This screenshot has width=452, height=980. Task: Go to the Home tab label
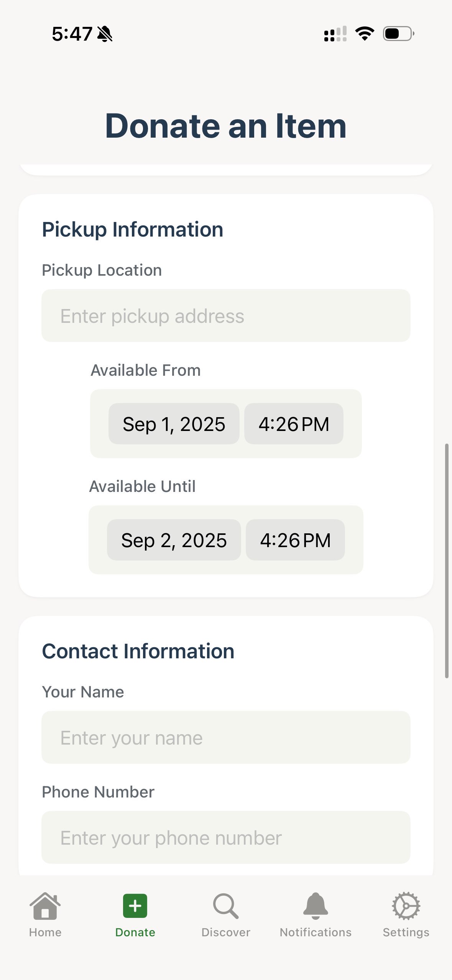coord(45,932)
